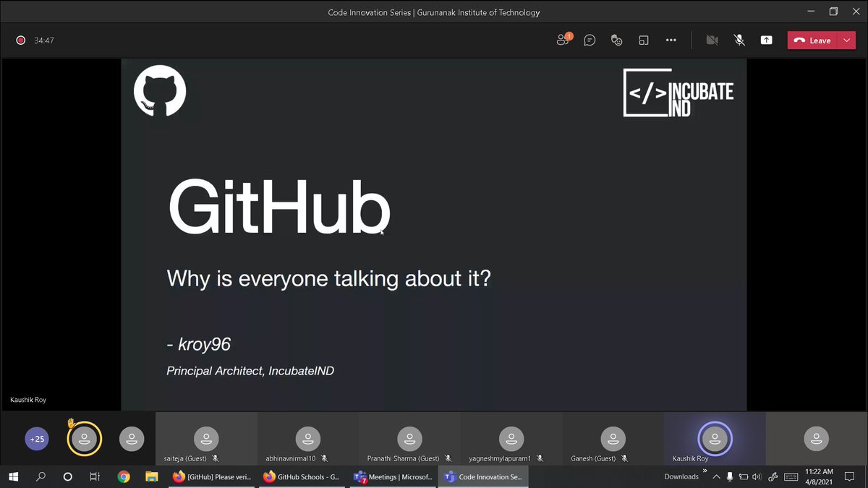The width and height of the screenshot is (868, 488).
Task: Click the mute icon beside Ganesh (Guest)
Action: [624, 458]
